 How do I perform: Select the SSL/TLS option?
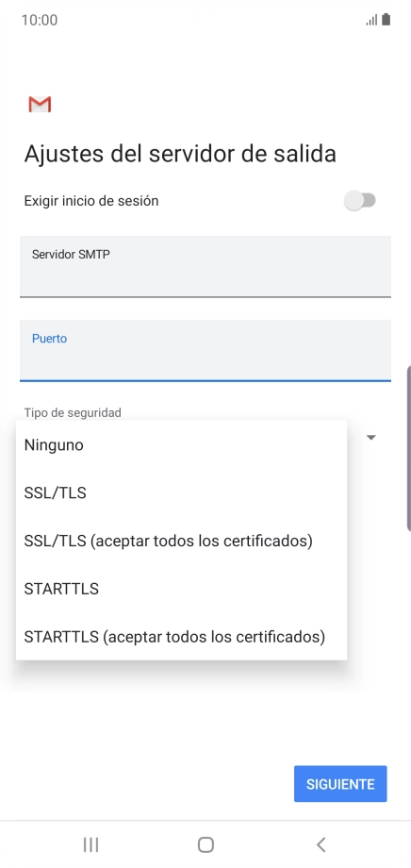point(181,492)
